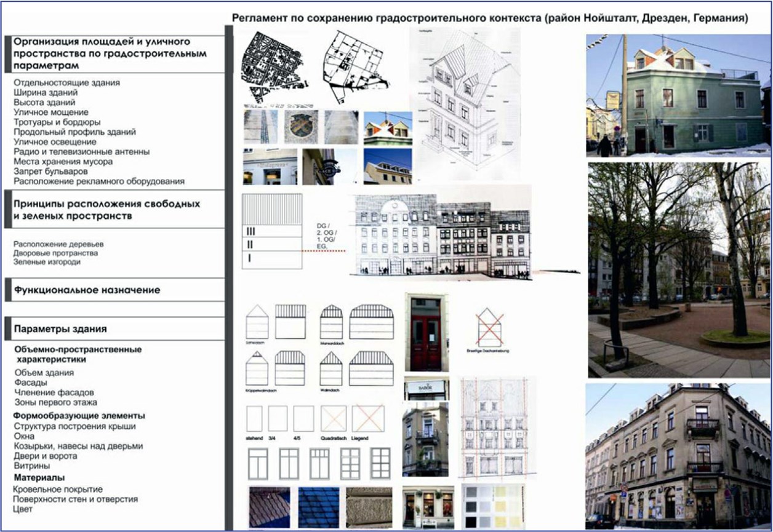The width and height of the screenshot is (773, 532).
Task: Open the photo of the tree-lined plaza
Action: (678, 269)
